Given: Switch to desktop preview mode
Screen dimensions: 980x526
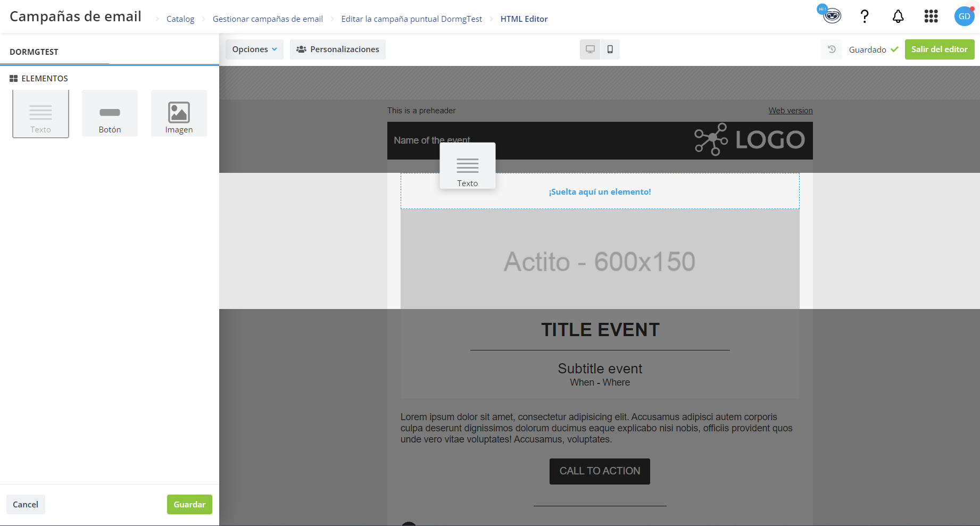Looking at the screenshot, I should coord(590,49).
